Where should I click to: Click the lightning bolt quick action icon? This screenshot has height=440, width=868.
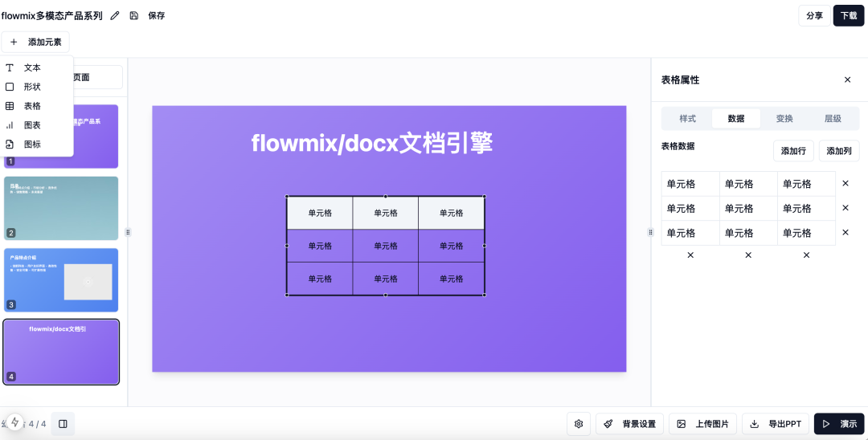[15, 423]
